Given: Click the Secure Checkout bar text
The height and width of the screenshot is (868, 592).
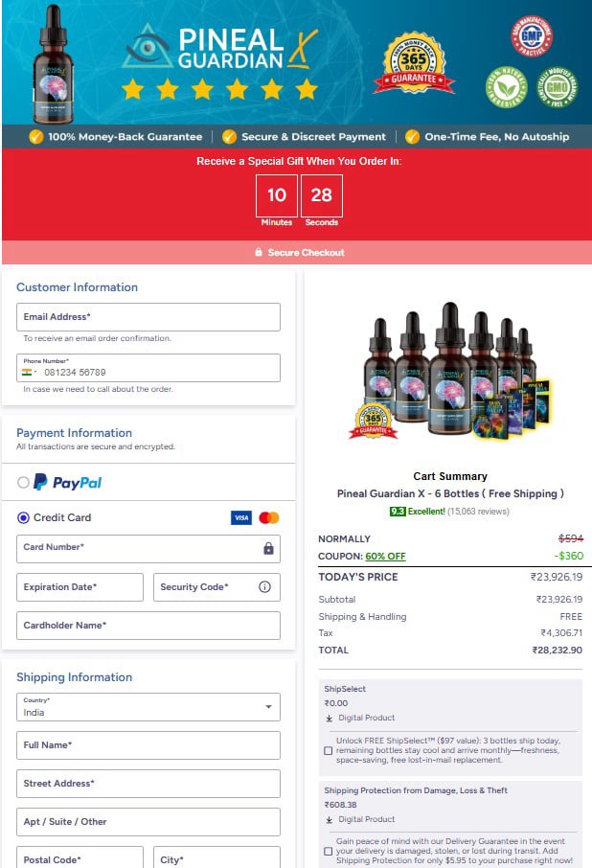Looking at the screenshot, I should pos(306,252).
